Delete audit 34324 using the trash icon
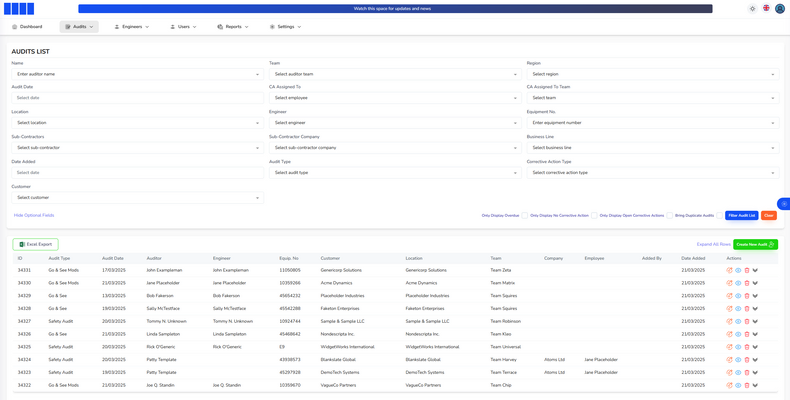 747,360
